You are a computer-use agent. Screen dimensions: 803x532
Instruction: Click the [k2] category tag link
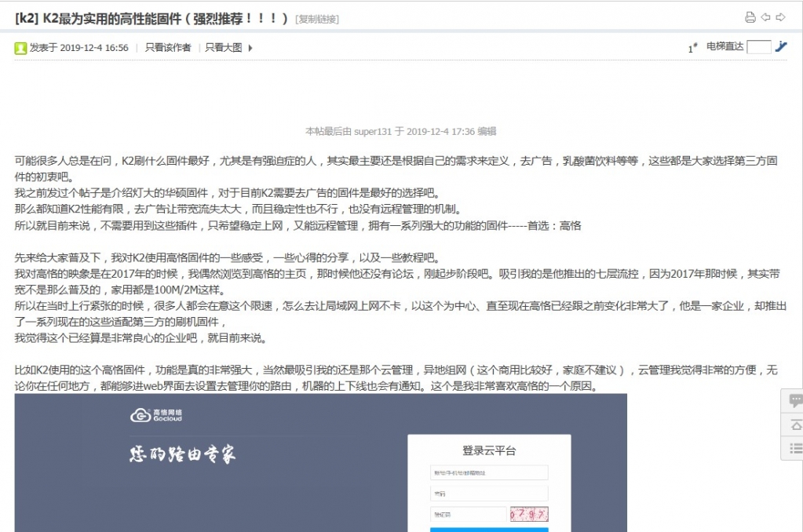pos(27,18)
